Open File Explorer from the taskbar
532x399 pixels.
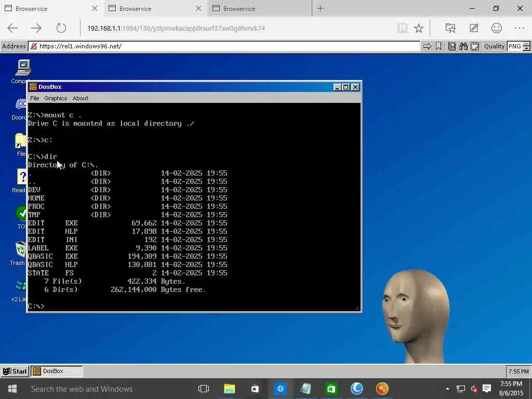(229, 389)
